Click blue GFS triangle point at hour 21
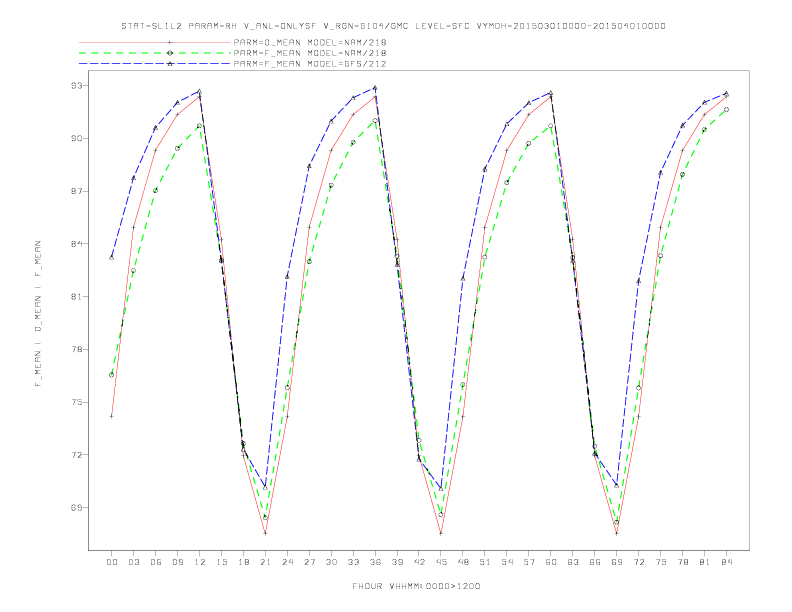792x612 pixels. pos(265,487)
